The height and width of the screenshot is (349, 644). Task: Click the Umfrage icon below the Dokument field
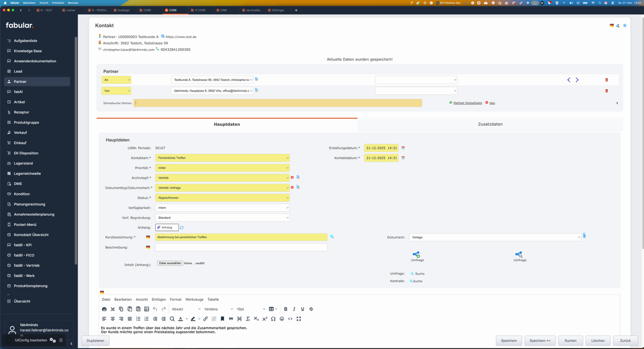pos(519,255)
